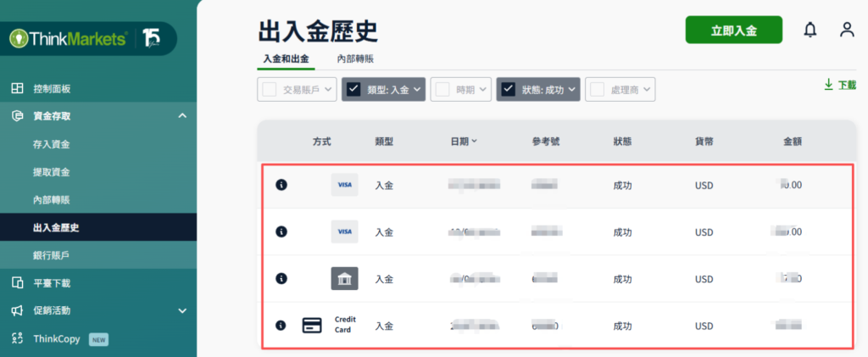Expand the 交易賬戶 dropdown arrow
The width and height of the screenshot is (868, 357).
(328, 89)
